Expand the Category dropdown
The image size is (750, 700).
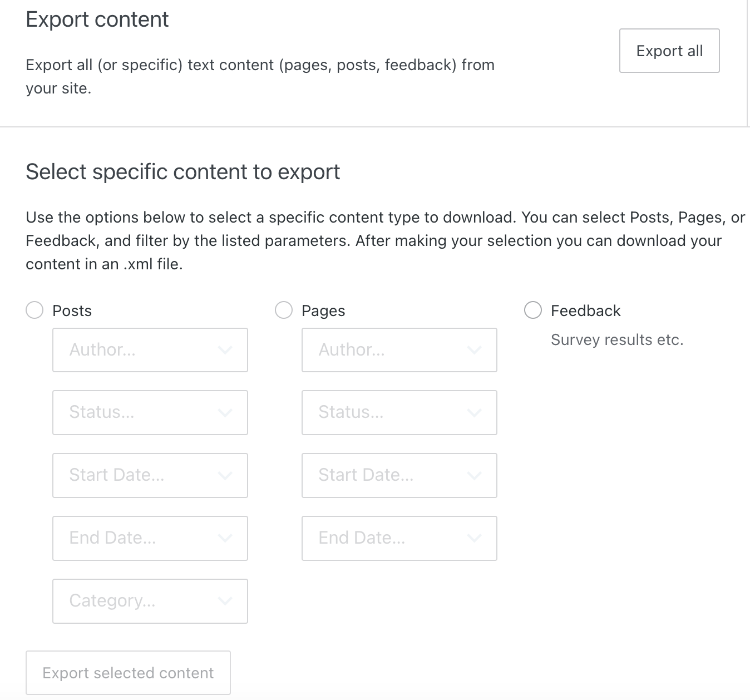pyautogui.click(x=150, y=601)
